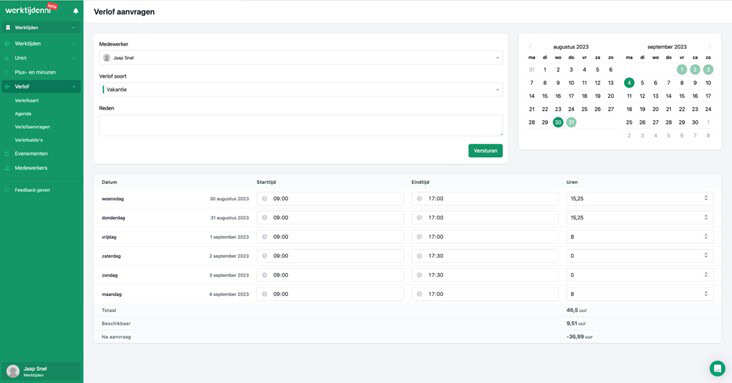732x383 pixels.
Task: Expand the Uren sidebar section
Action: coord(41,58)
